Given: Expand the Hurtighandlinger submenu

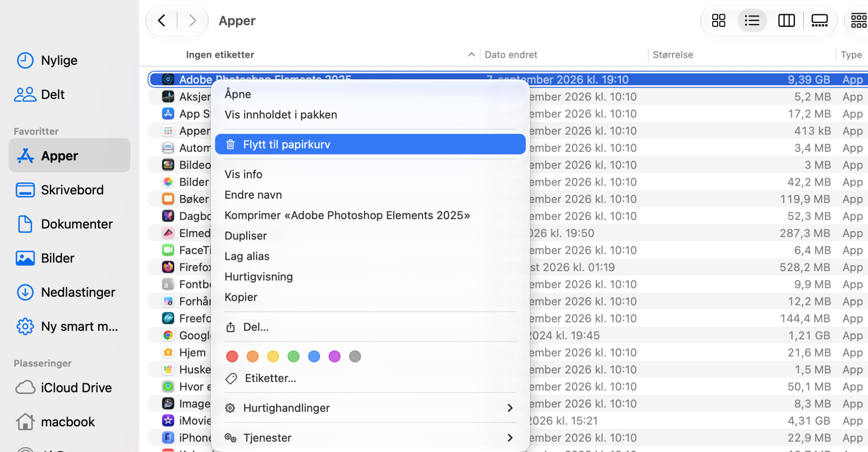Looking at the screenshot, I should [x=370, y=408].
